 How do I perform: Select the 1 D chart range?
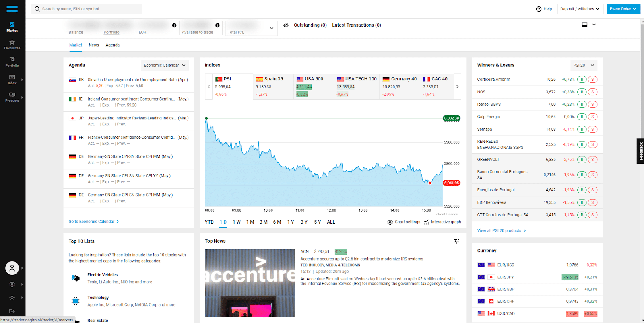coord(223,222)
